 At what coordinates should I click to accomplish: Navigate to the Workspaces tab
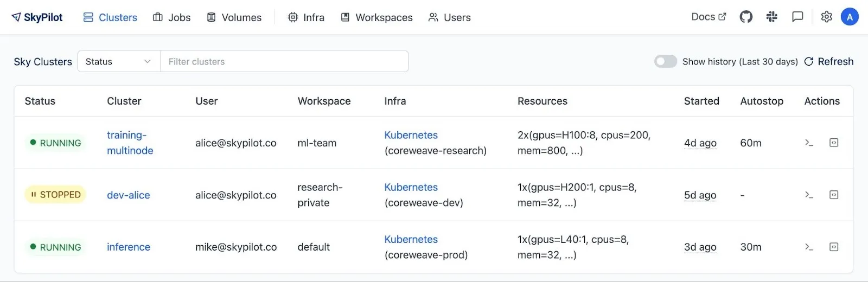(376, 17)
